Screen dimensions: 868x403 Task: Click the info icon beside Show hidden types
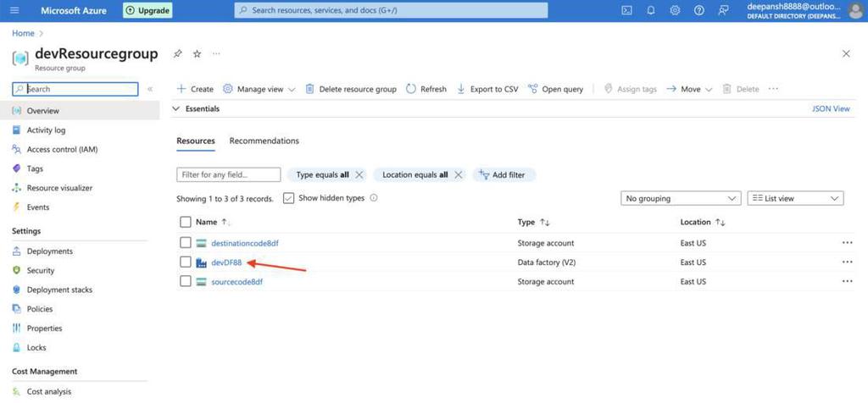[374, 198]
